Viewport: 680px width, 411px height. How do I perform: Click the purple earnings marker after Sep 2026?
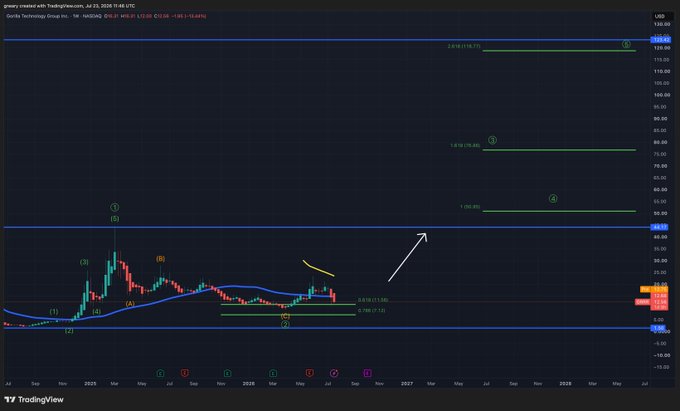367,373
